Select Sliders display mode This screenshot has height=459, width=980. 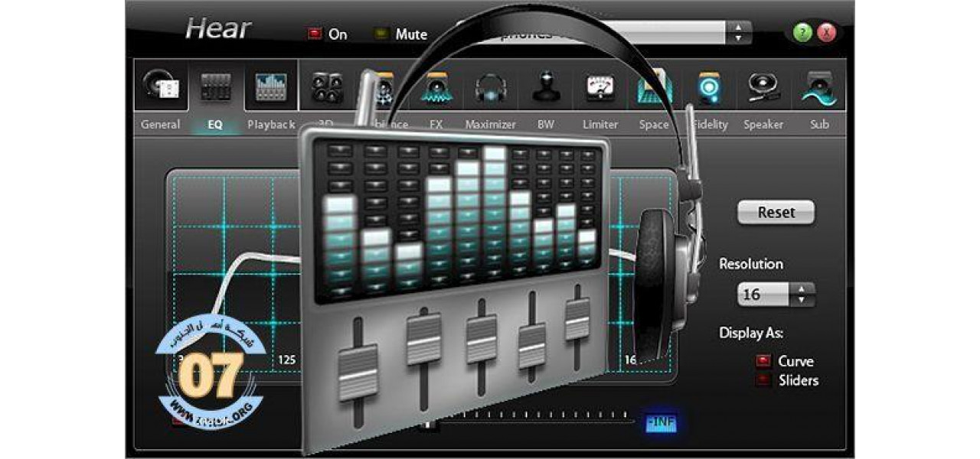point(763,380)
